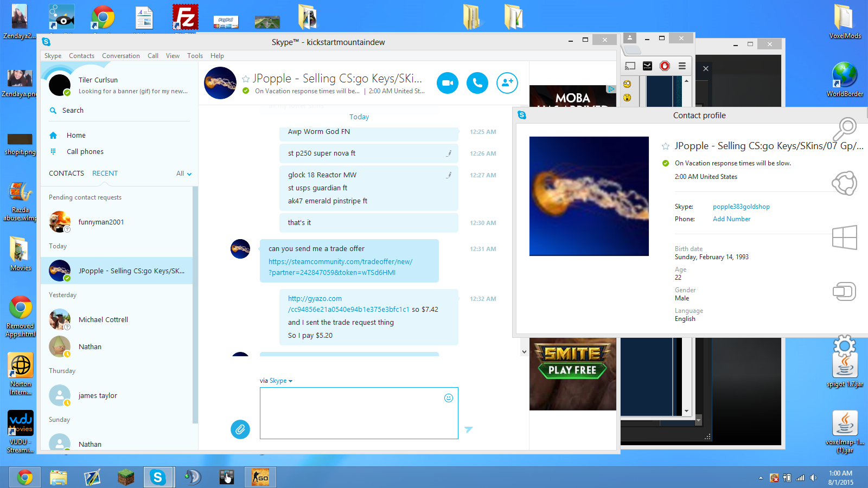Screen dimensions: 868x488
Task: Select the Norton Internet desktop shortcut
Action: pos(21,374)
